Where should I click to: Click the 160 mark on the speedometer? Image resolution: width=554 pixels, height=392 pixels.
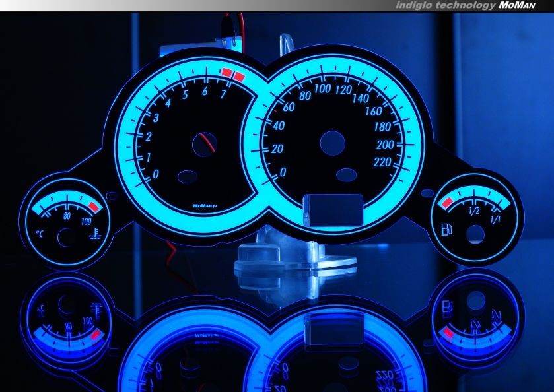[374, 112]
